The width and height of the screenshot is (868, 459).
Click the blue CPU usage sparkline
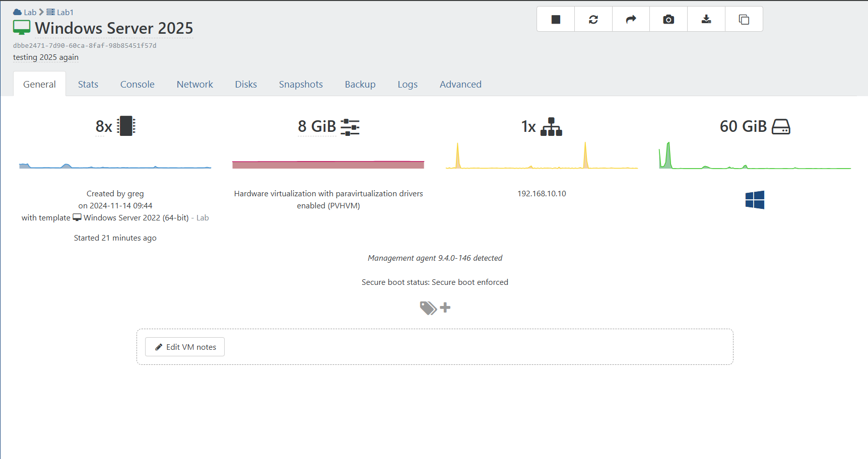[115, 165]
